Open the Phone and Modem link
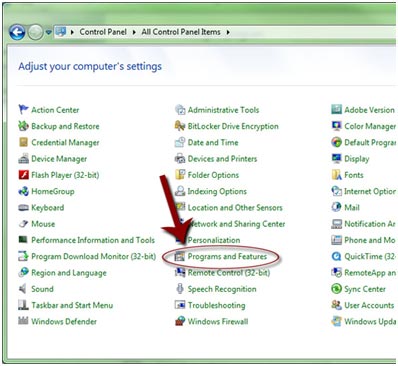The image size is (398, 366). [370, 240]
